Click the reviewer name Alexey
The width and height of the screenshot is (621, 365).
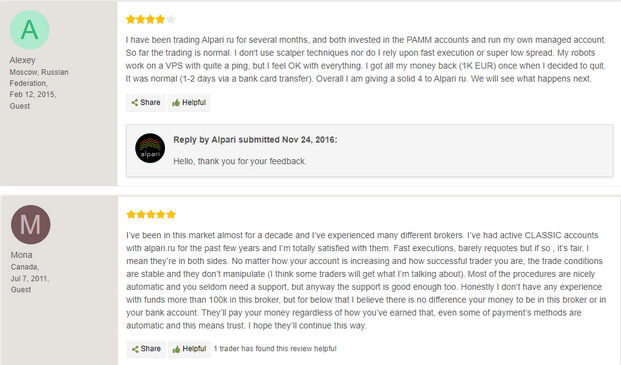click(x=23, y=60)
